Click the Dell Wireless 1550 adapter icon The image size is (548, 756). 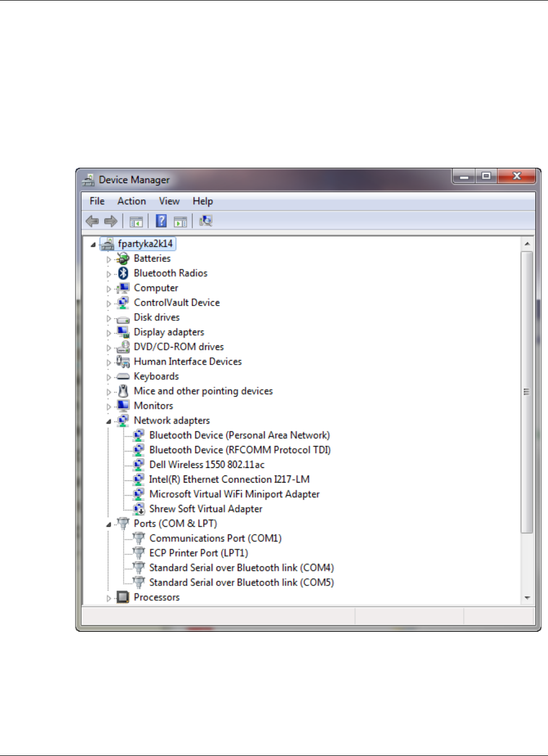[x=139, y=465]
